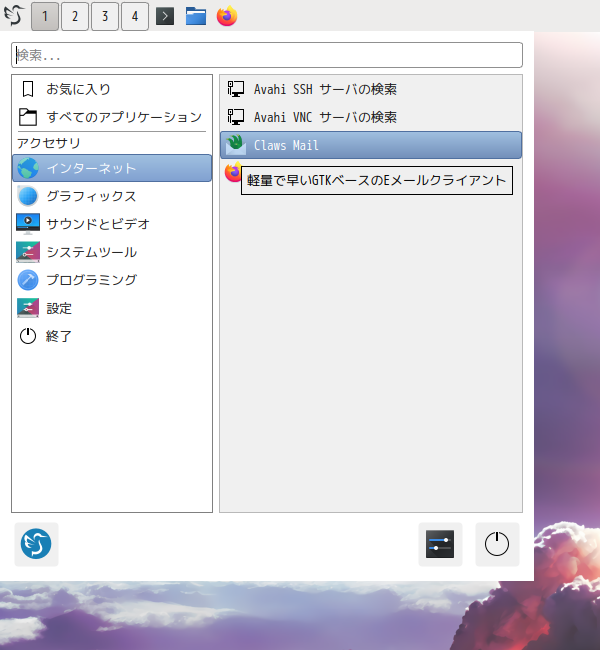The width and height of the screenshot is (600, 650).
Task: Open settings manager via bottom sliders icon
Action: point(440,544)
